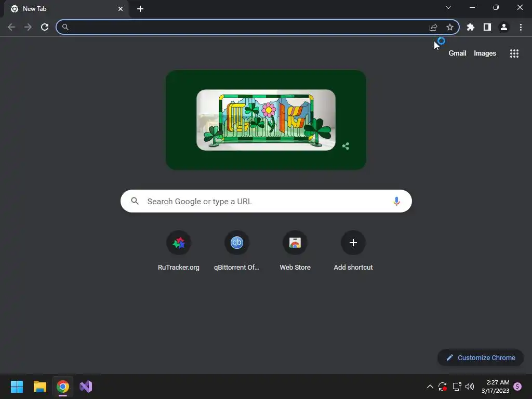Viewport: 532px width, 399px height.
Task: Open a new tab with the plus button
Action: click(x=140, y=9)
